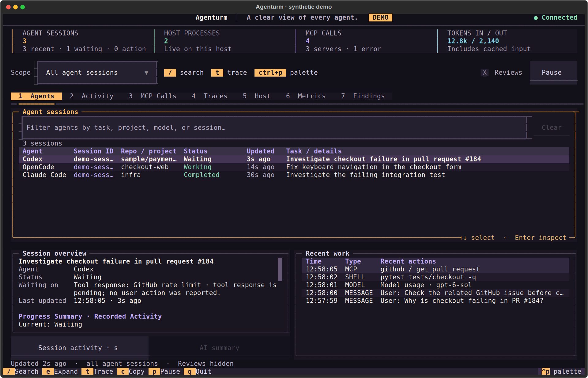Focus the 'Filter agents by task' input
This screenshot has height=378, width=588.
[274, 128]
